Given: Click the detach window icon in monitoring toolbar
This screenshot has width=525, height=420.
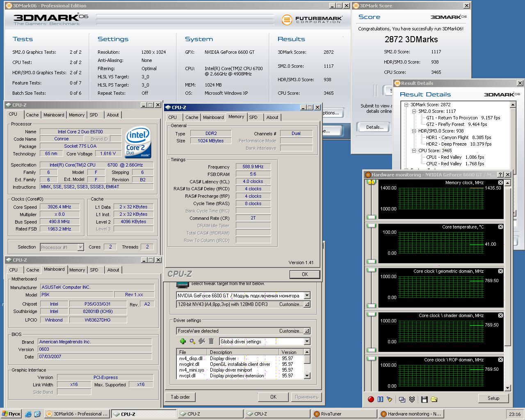Looking at the screenshot, I should pos(402,399).
